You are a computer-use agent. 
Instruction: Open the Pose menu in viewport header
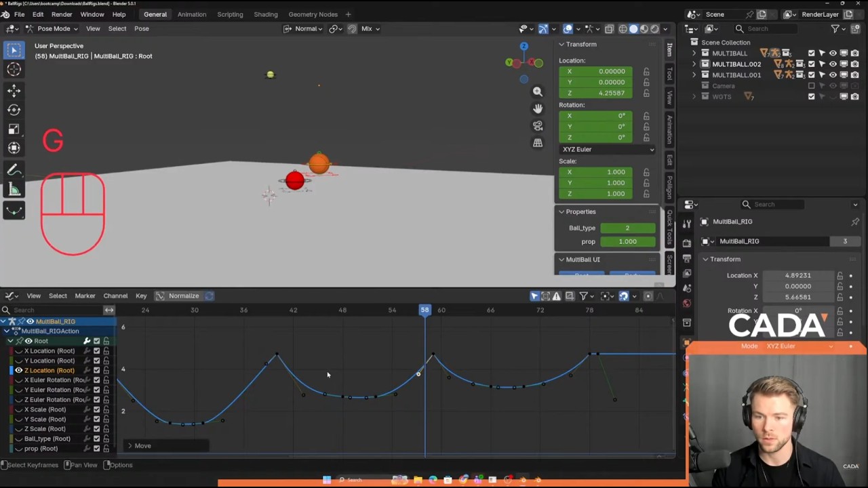pos(142,28)
